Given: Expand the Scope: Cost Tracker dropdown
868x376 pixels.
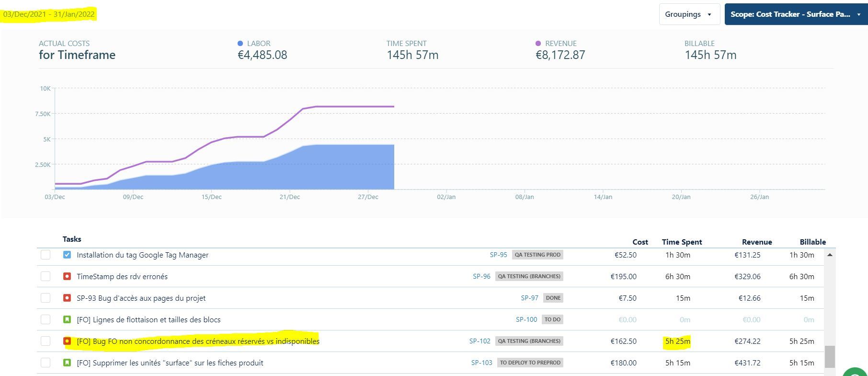Looking at the screenshot, I should [796, 14].
